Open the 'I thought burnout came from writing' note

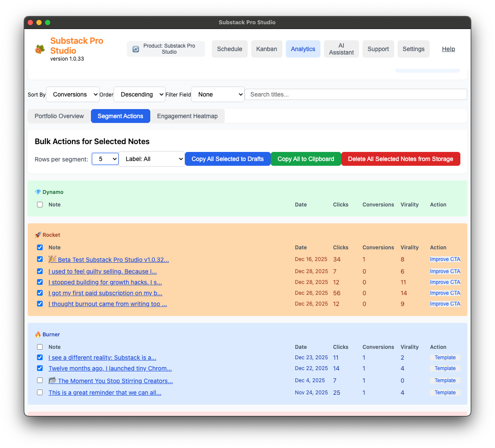click(x=107, y=304)
